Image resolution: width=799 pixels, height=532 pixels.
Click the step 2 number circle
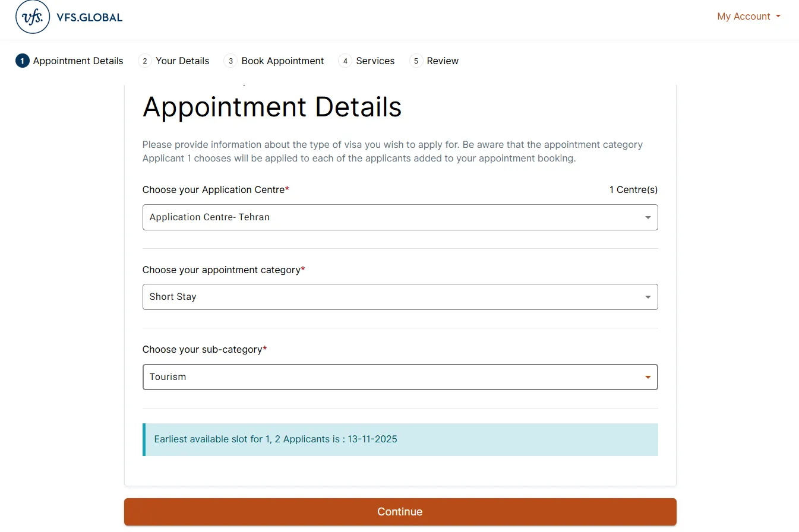point(145,61)
